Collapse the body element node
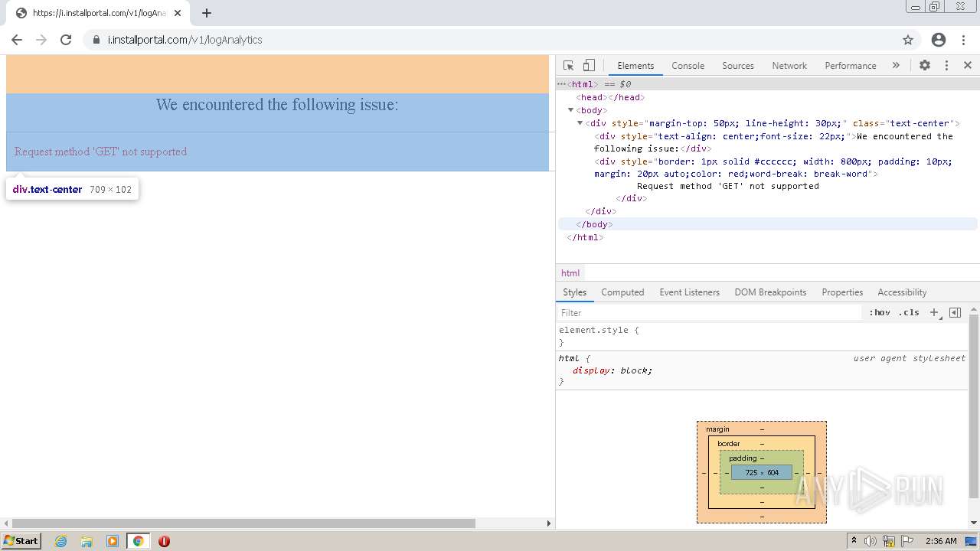Image resolution: width=980 pixels, height=551 pixels. point(571,110)
